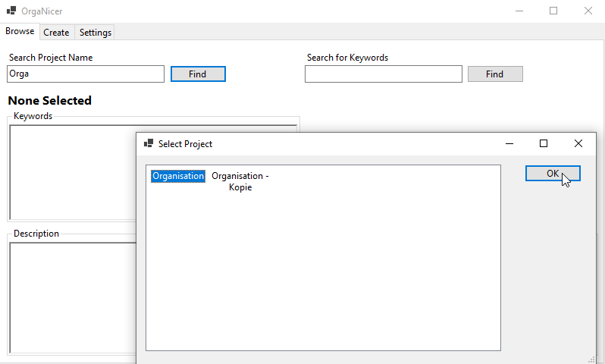Confirm selection with the OK button
Screen dimensions: 605x364
point(553,174)
